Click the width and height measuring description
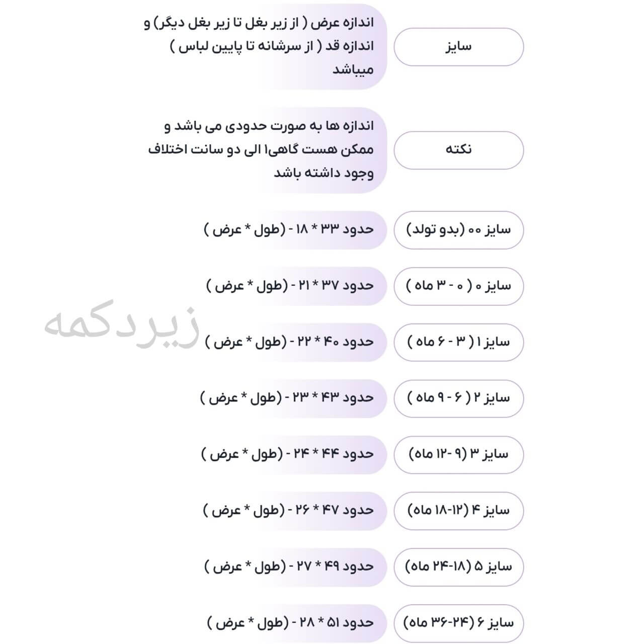The height and width of the screenshot is (644, 644). (272, 47)
